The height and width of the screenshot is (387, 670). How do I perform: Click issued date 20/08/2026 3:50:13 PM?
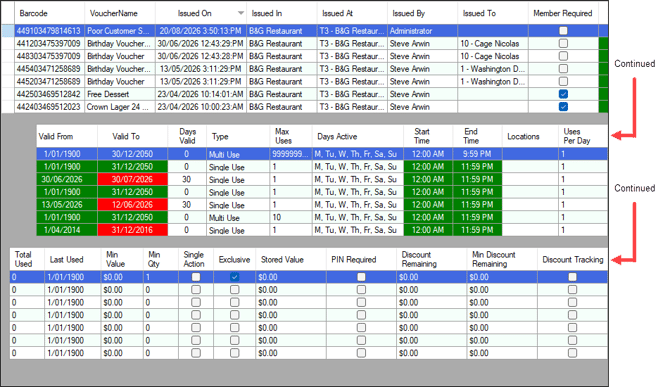(x=200, y=31)
